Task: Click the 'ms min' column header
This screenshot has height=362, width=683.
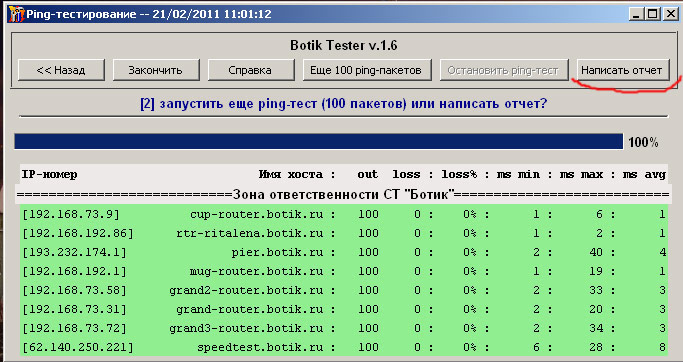Action: tap(518, 175)
